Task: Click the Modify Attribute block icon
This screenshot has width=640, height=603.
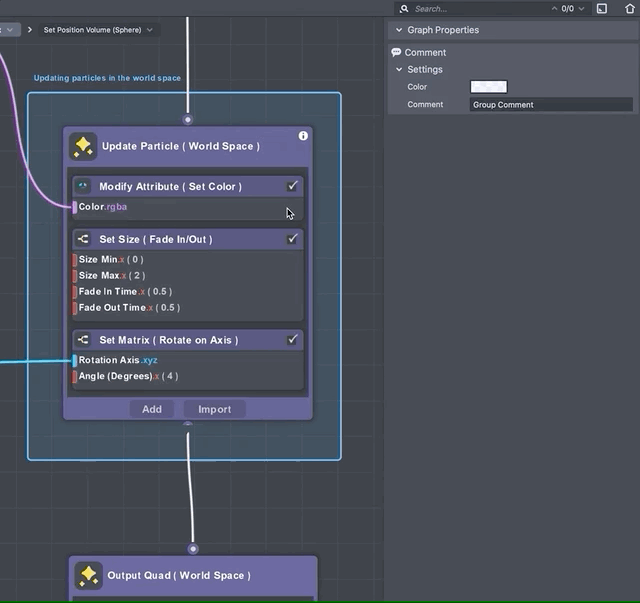Action: pyautogui.click(x=83, y=186)
